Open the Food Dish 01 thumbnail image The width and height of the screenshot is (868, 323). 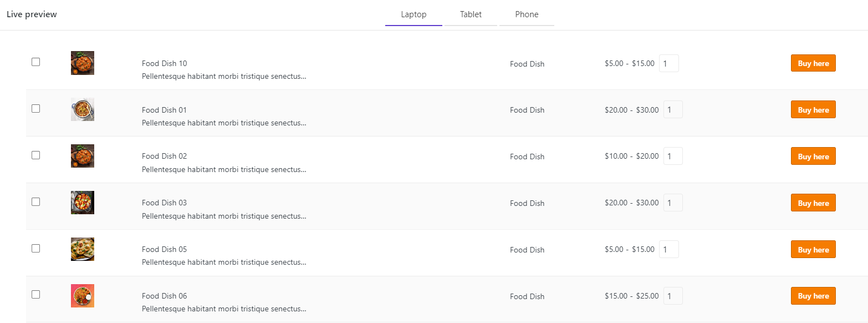coord(83,109)
